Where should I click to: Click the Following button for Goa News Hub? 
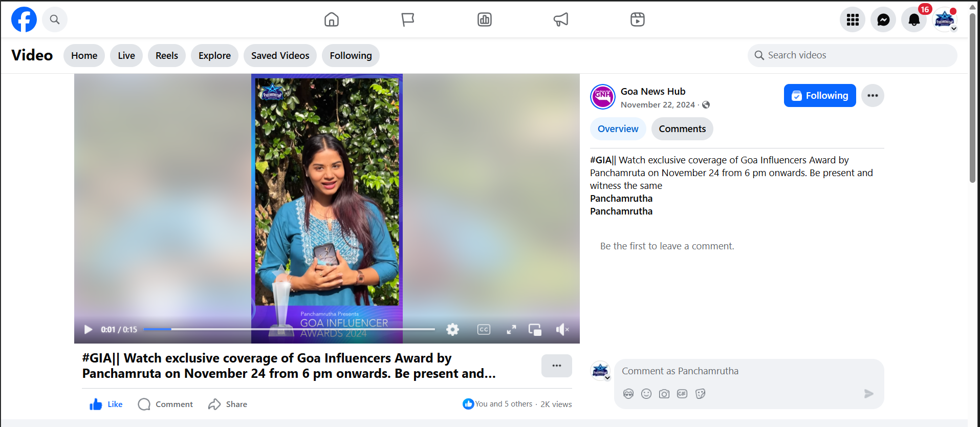click(x=819, y=96)
